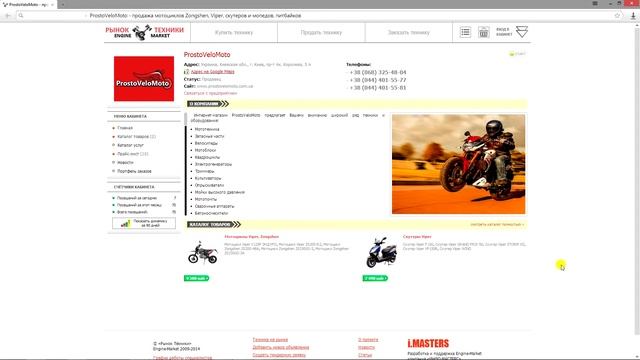The width and height of the screenshot is (640, 360).
Task: Open downloads with the browser download icon
Action: pyautogui.click(x=633, y=16)
